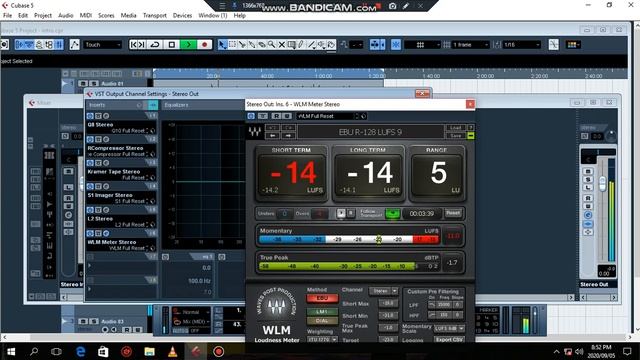This screenshot has width=640, height=360.
Task: Open the File menu
Action: (x=7, y=16)
